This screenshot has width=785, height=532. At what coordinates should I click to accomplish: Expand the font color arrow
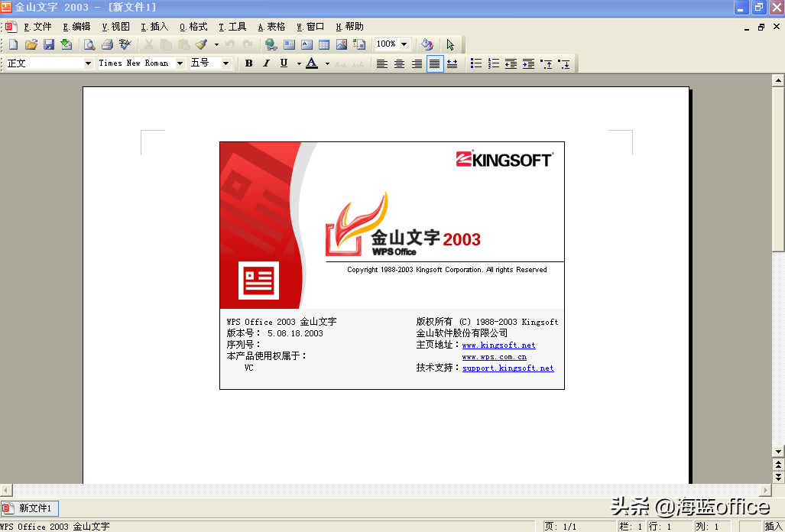(327, 63)
